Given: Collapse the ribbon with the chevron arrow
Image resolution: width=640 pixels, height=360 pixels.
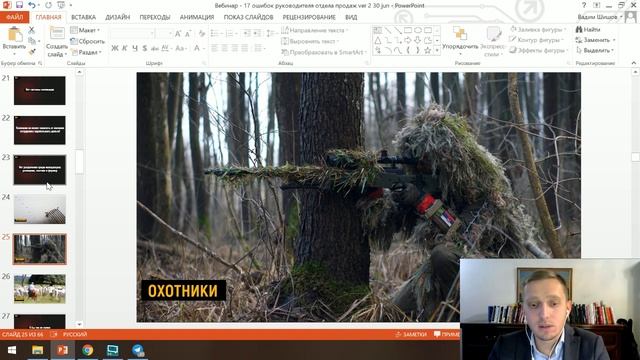Looking at the screenshot, I should pos(633,63).
